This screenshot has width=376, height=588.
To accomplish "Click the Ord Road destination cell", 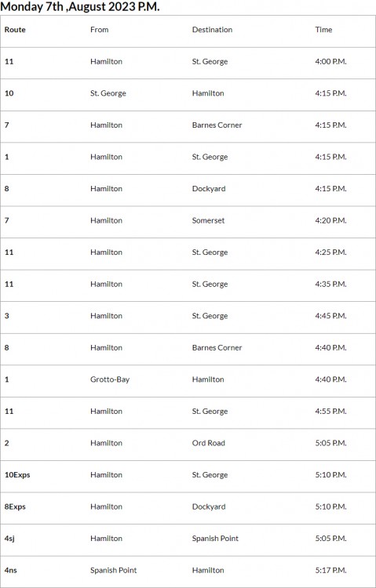I will [209, 443].
